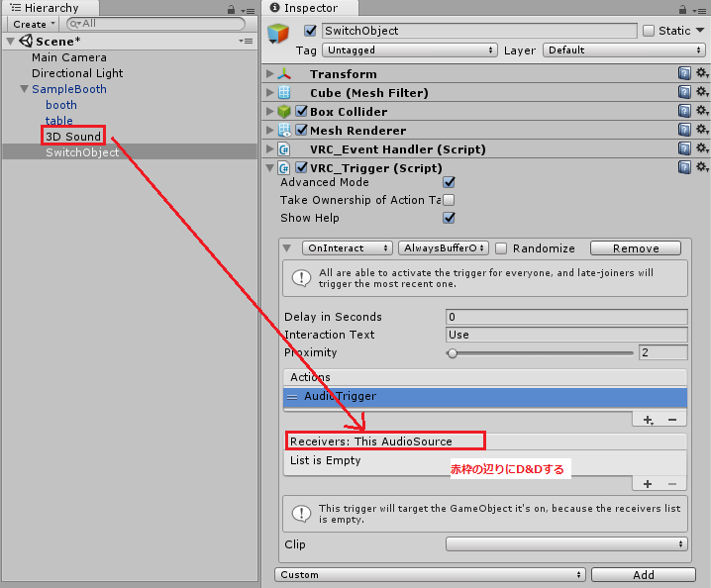
Task: Select 3D Sound in the Hierarchy
Action: coord(72,137)
